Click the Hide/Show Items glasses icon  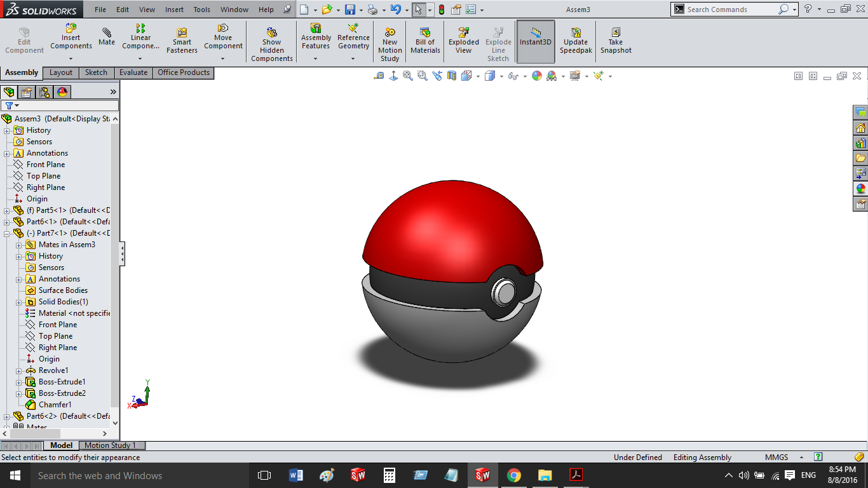tap(512, 76)
